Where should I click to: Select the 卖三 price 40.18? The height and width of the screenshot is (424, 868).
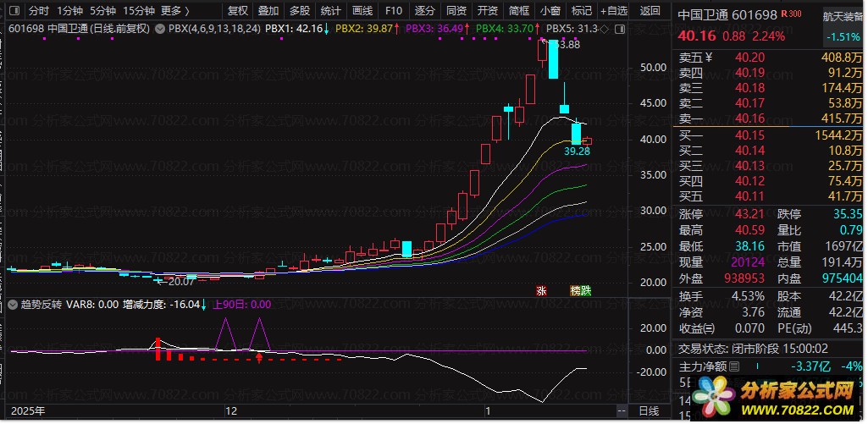click(x=750, y=88)
